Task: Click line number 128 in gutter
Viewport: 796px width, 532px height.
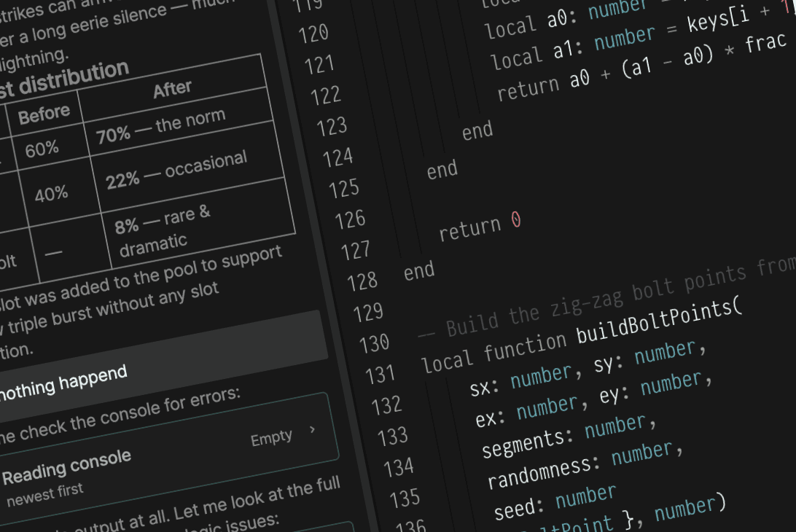Action: [362, 282]
